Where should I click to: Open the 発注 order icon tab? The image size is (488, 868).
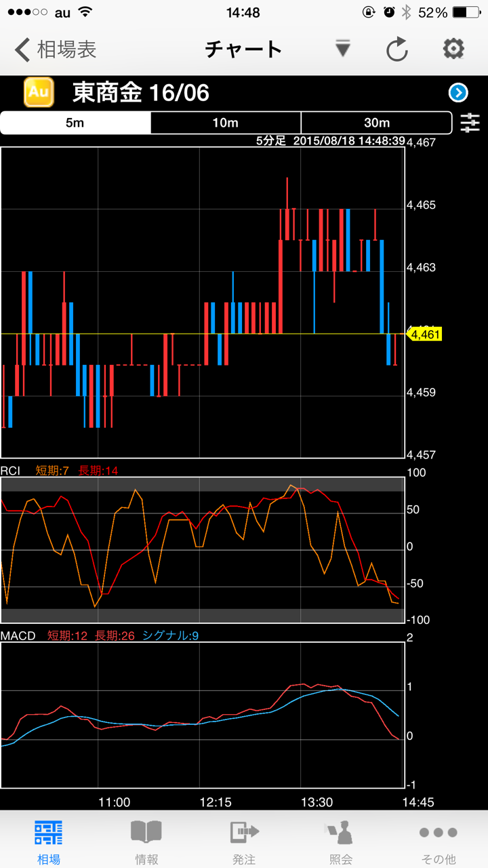pos(244,841)
